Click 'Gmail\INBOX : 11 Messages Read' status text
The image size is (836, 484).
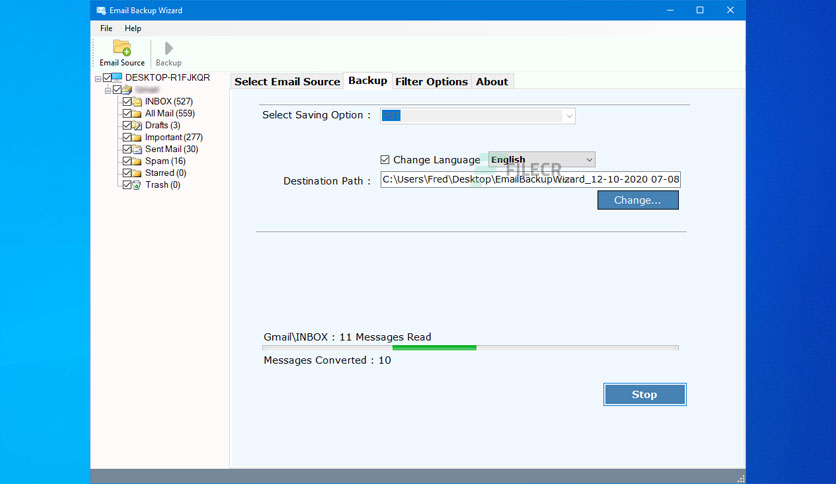click(x=347, y=337)
